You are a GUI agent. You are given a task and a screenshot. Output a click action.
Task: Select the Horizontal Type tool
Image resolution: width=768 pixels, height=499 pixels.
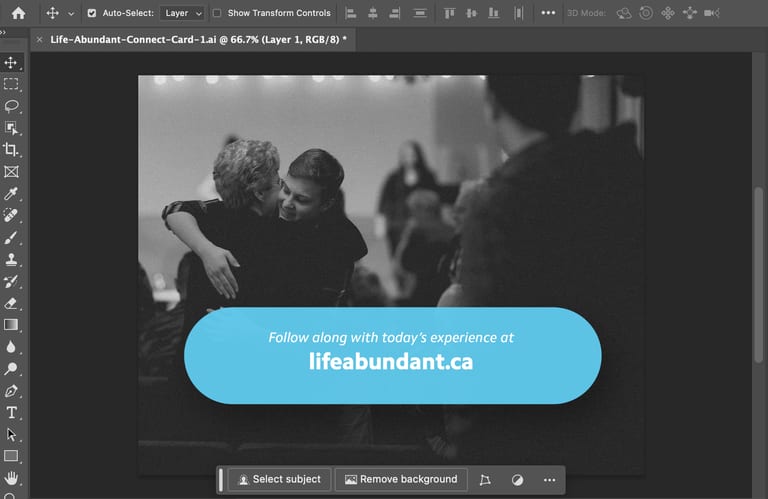point(11,413)
